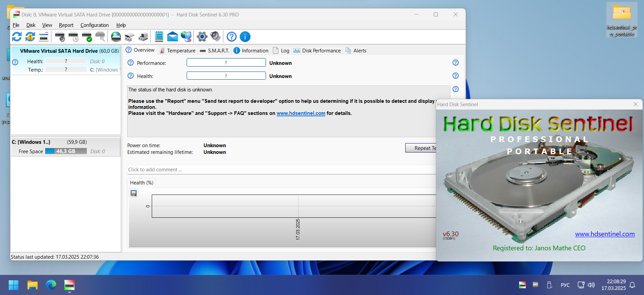The height and width of the screenshot is (295, 644).
Task: Click the disk with magnifier toolbar icon
Action: [x=100, y=37]
